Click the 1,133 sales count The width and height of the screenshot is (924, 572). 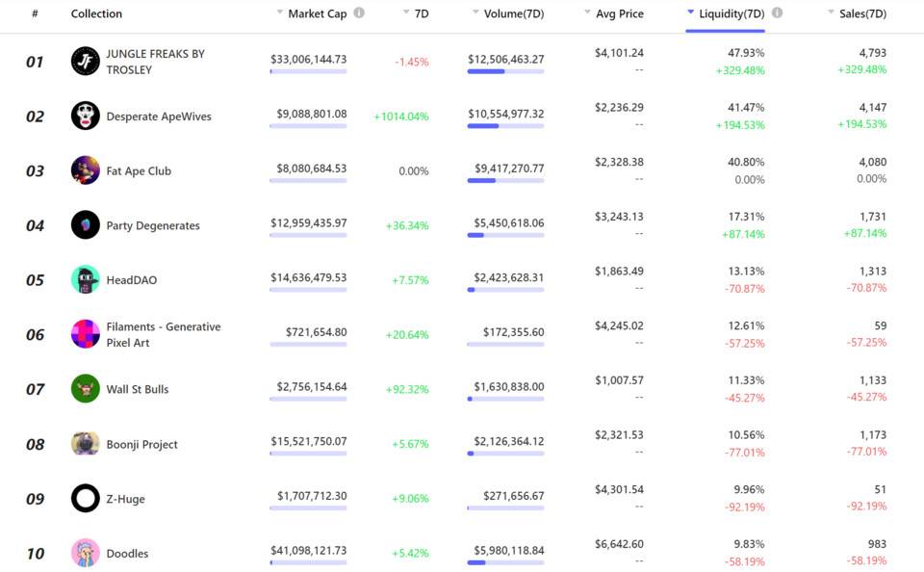(x=873, y=380)
